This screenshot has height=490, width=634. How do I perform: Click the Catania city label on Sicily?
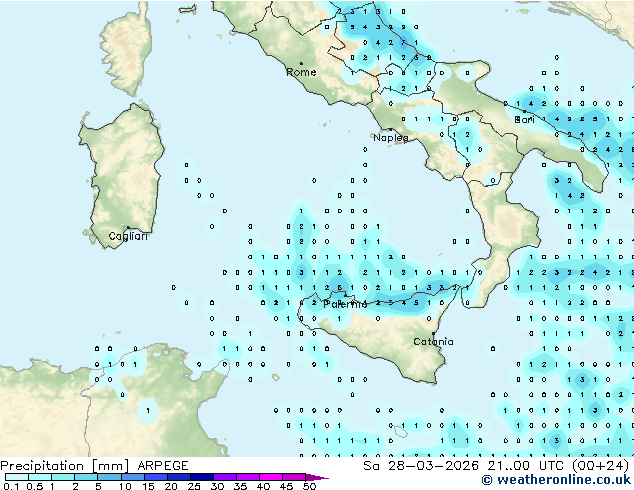point(433,342)
